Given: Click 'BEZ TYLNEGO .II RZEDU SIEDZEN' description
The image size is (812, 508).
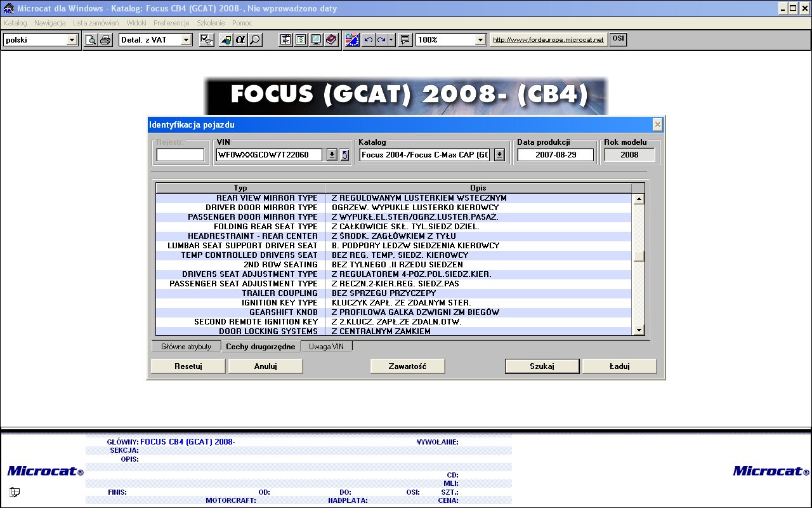Looking at the screenshot, I should pos(397,265).
